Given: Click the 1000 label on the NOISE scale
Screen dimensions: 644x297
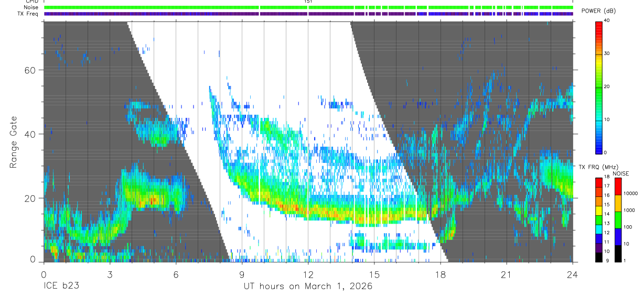Looking at the screenshot, I should (629, 210).
